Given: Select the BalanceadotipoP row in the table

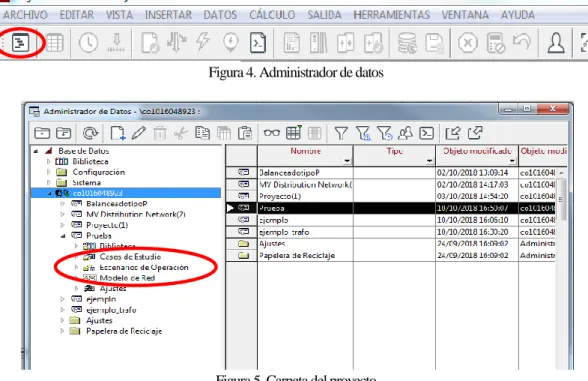Looking at the screenshot, I should click(x=392, y=172).
